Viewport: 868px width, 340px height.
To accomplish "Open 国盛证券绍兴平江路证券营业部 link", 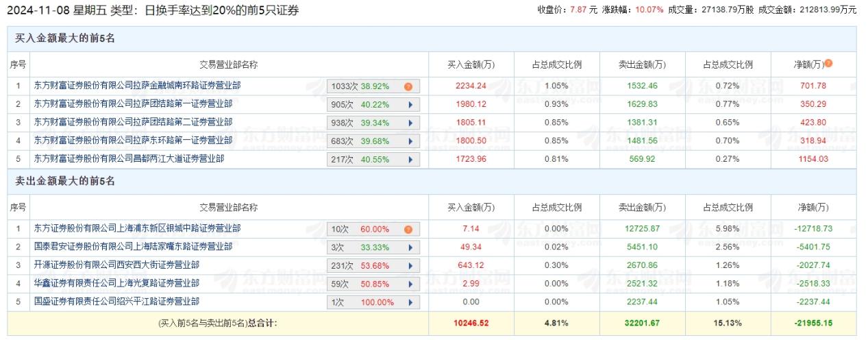I will (116, 301).
